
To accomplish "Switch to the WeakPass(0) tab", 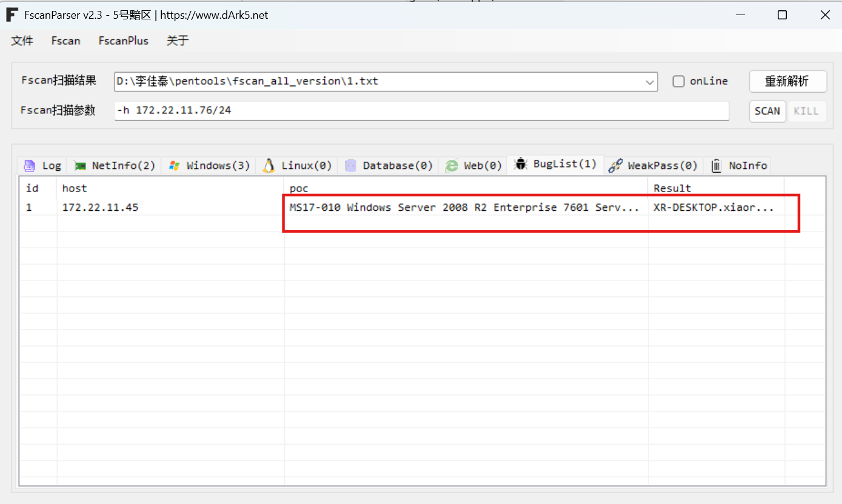I will pos(653,165).
